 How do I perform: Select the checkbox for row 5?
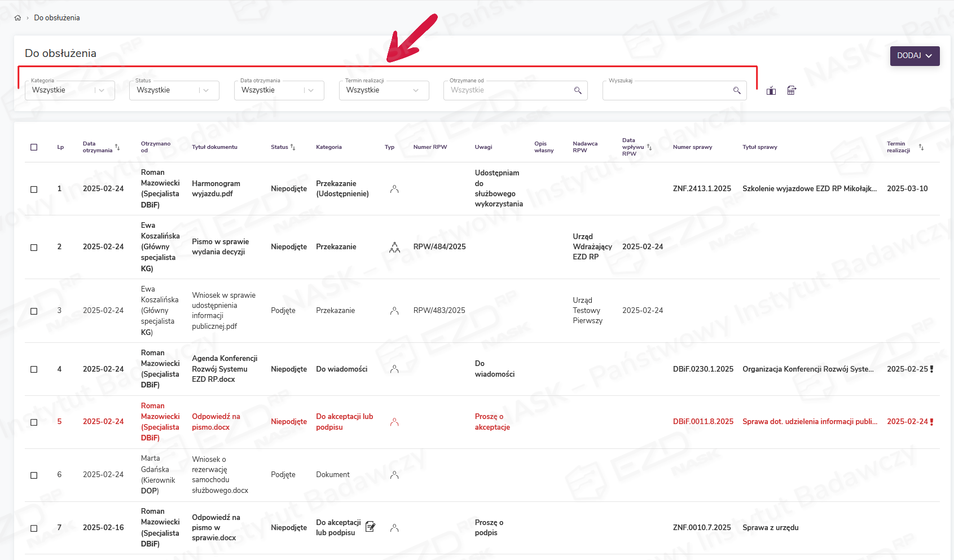(x=34, y=422)
